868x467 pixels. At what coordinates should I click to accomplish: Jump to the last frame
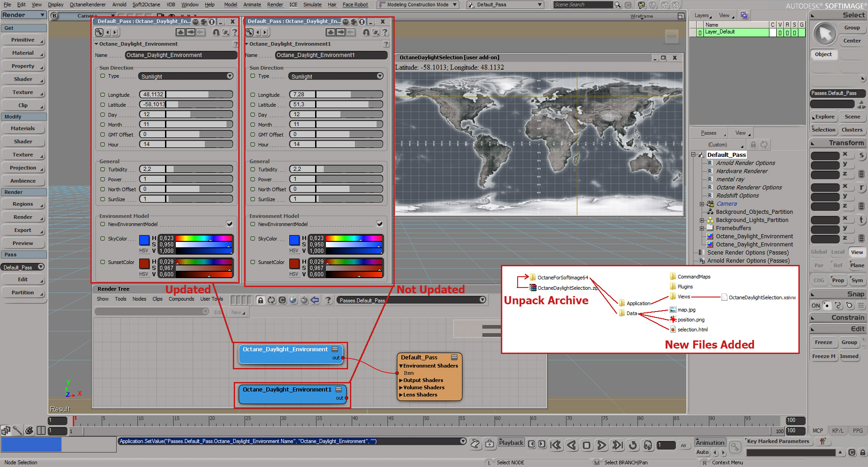click(617, 445)
